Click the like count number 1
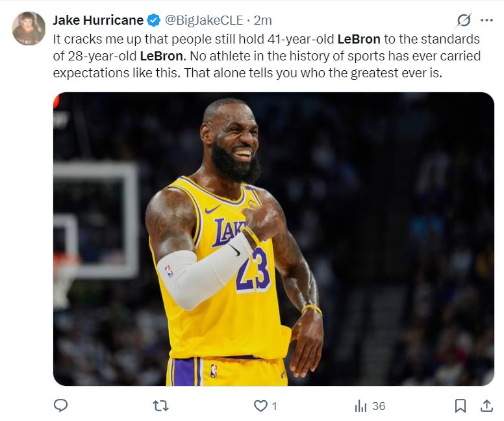The height and width of the screenshot is (421, 504). 274,406
